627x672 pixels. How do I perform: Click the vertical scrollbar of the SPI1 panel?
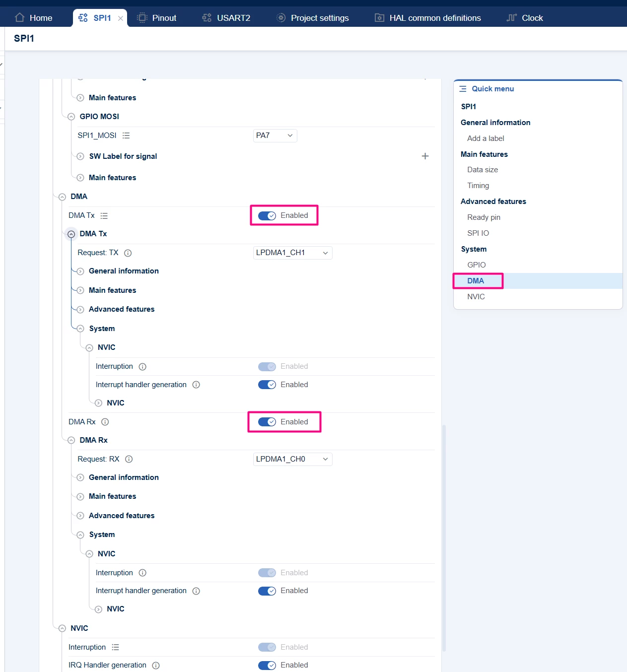444,538
